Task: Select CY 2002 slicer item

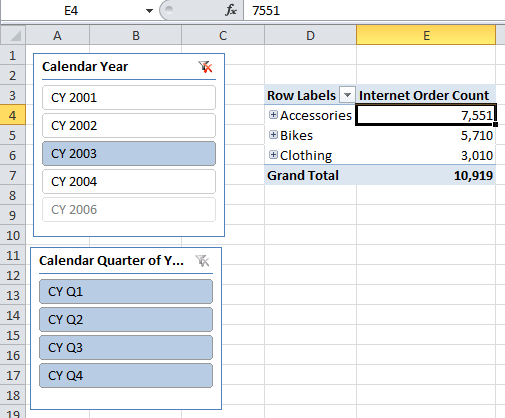Action: 129,126
